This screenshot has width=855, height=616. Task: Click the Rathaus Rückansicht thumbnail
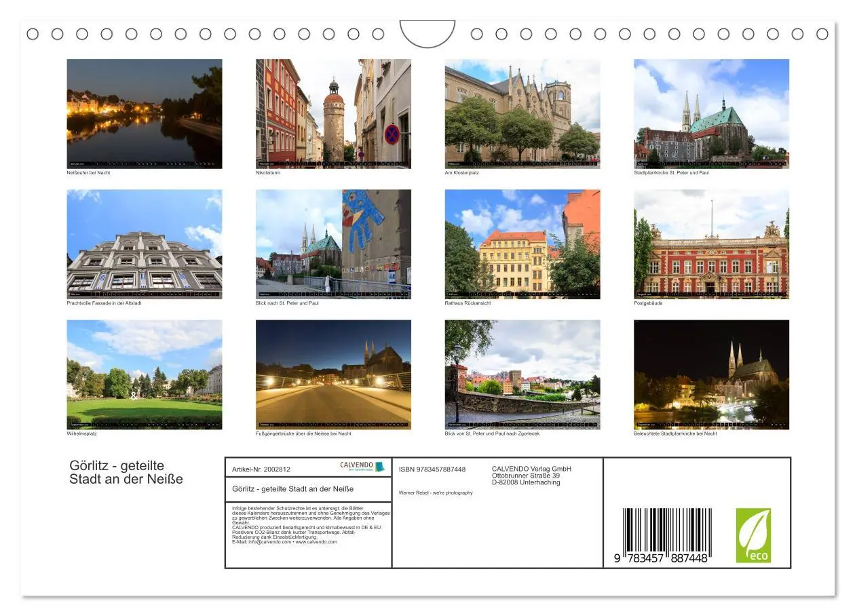click(522, 244)
